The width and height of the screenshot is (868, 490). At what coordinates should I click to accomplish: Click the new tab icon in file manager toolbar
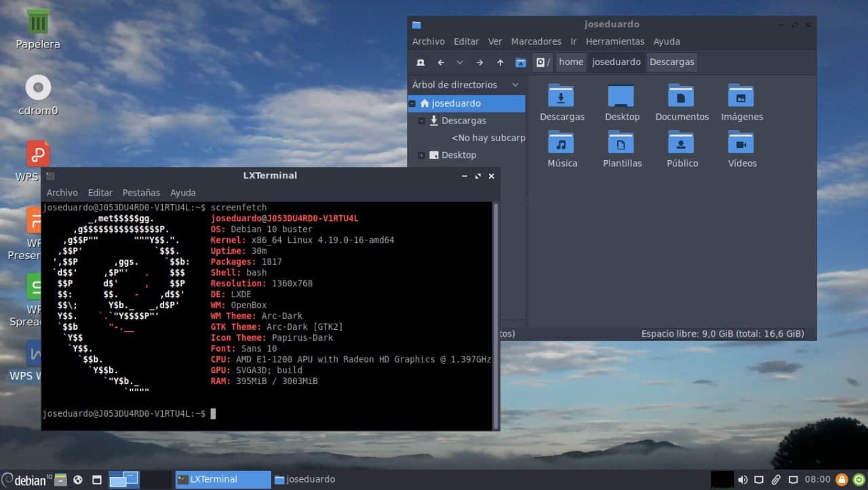(x=420, y=62)
